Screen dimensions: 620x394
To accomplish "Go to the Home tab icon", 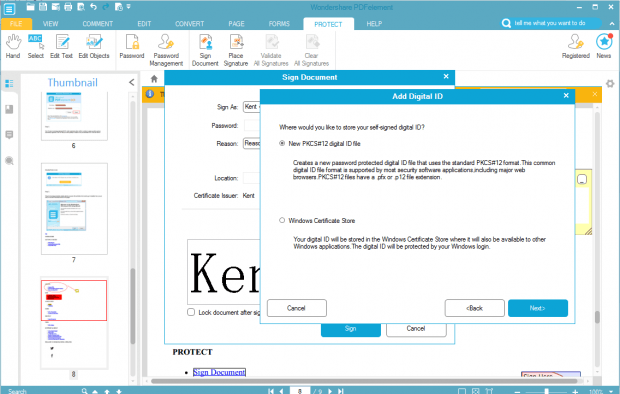I will (154, 79).
